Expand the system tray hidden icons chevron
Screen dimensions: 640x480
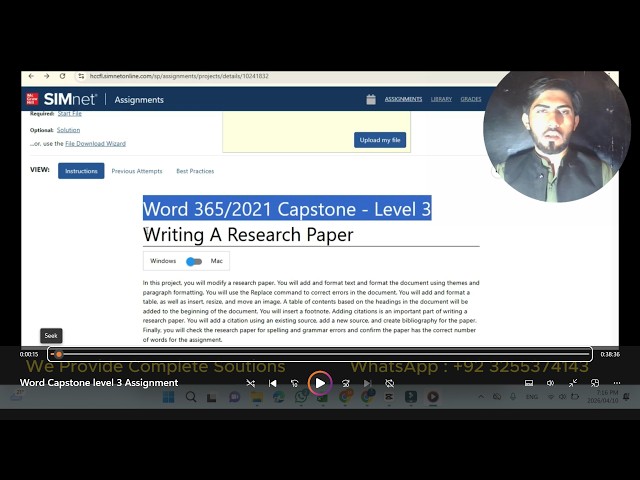(481, 397)
